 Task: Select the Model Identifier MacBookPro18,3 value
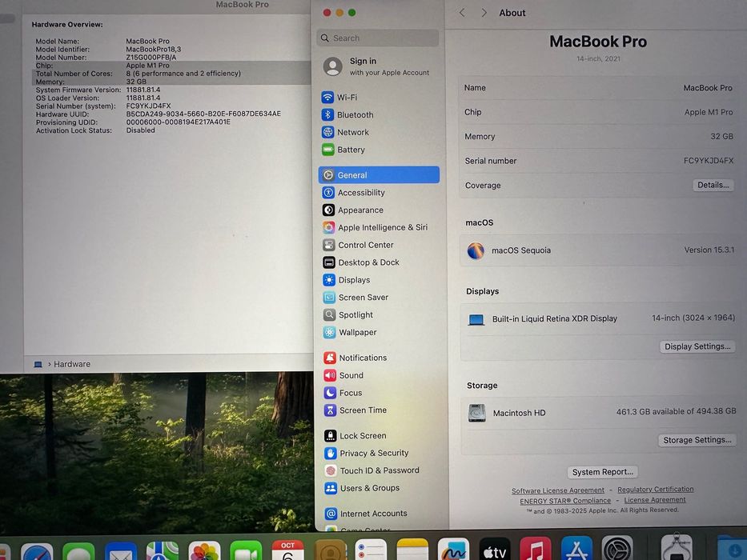coord(154,49)
